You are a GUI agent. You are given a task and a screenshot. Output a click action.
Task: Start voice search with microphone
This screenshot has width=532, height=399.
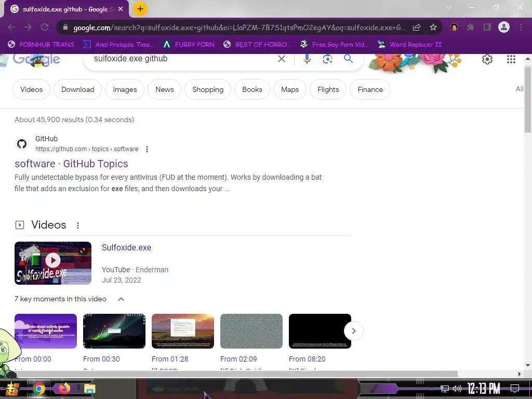[307, 59]
